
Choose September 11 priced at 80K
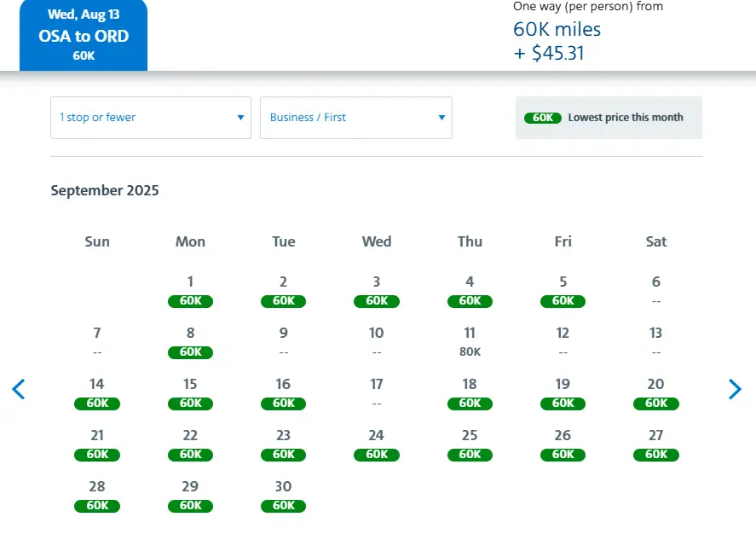(x=470, y=342)
